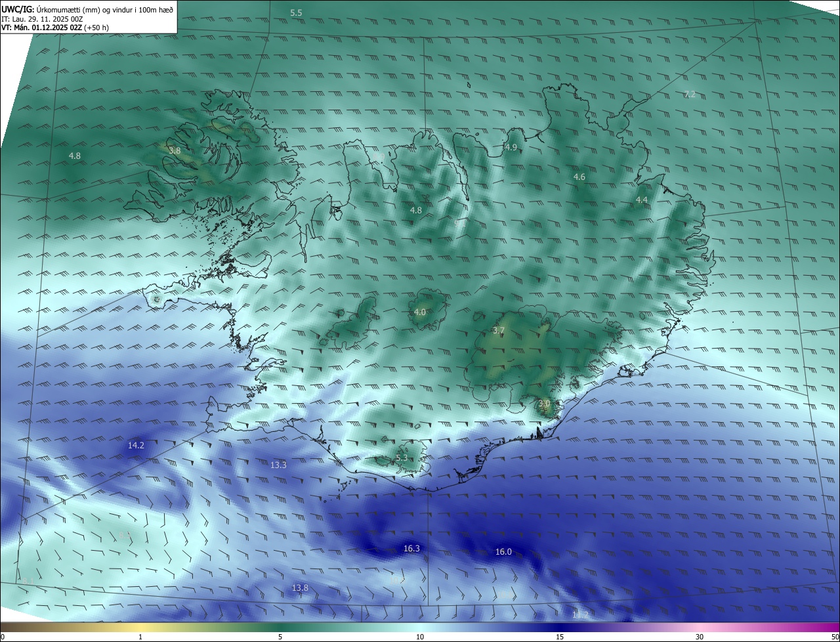
Task: Click the IT: Lau. 29. 11. 2025 00Z line
Action: pyautogui.click(x=42, y=19)
